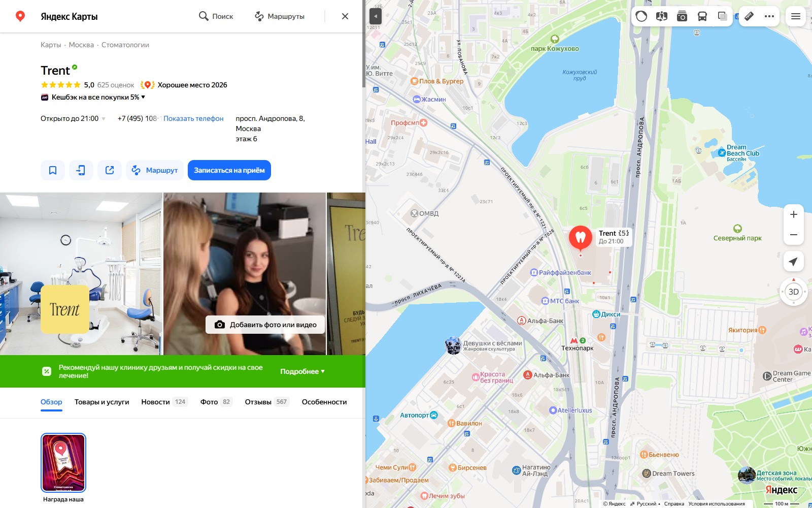The width and height of the screenshot is (812, 508).
Task: Toggle street panoramas layer
Action: (x=662, y=16)
